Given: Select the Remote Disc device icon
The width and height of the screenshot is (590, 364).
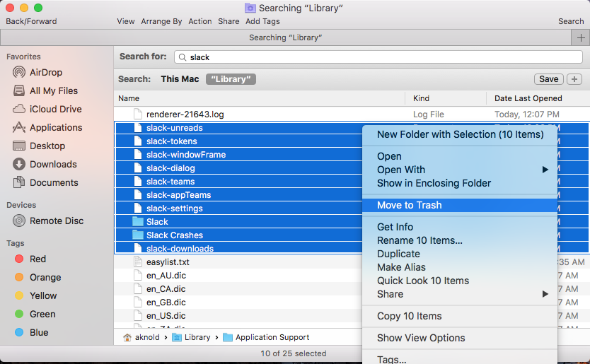Looking at the screenshot, I should pyautogui.click(x=19, y=221).
